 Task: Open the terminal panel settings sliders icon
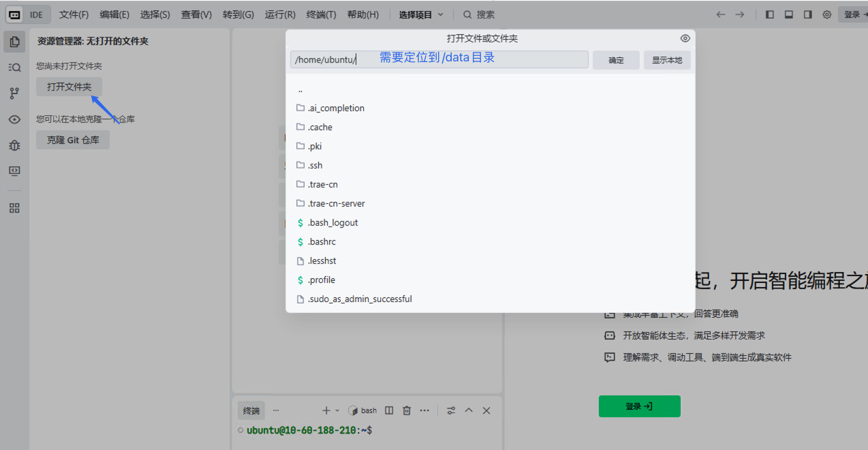click(451, 410)
